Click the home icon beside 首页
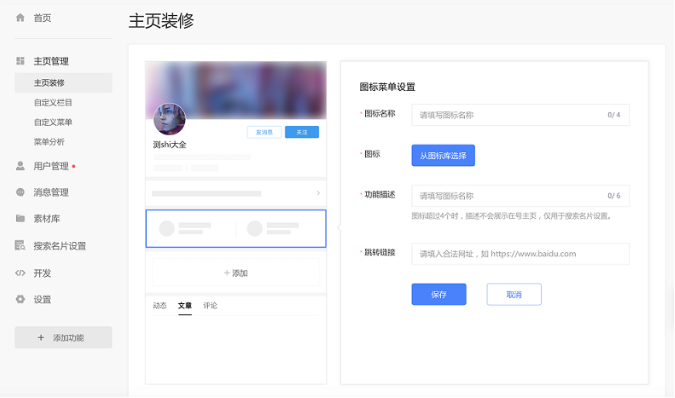Image resolution: width=675 pixels, height=398 pixels. point(20,18)
